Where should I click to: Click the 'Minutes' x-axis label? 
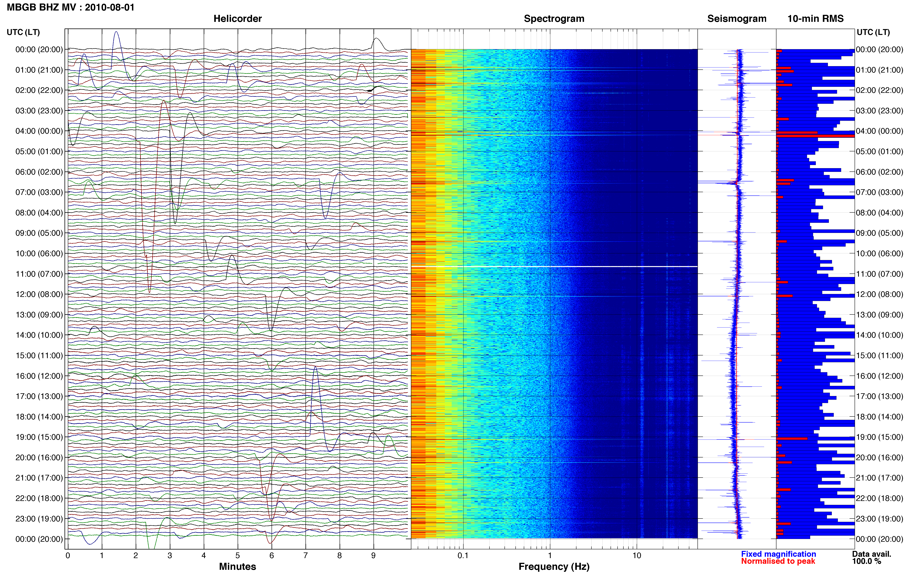point(238,566)
